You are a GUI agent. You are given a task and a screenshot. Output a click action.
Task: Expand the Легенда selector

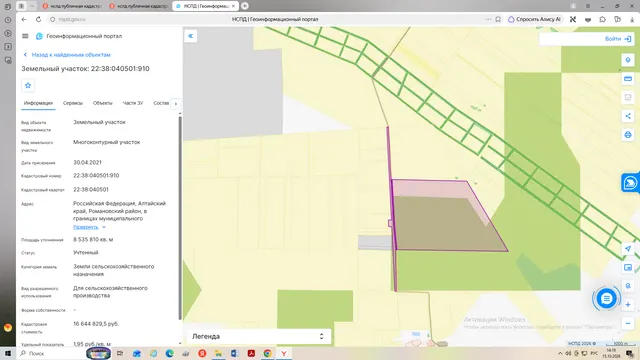258,336
